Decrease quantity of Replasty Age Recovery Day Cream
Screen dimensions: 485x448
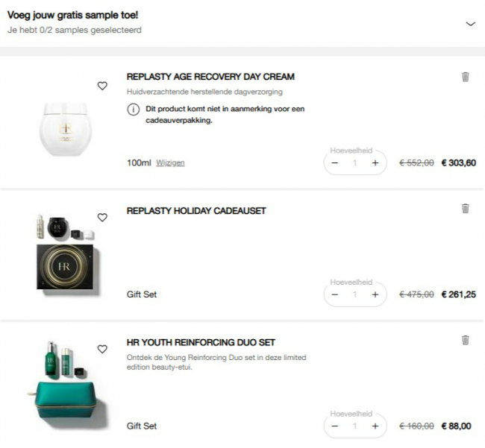pos(335,163)
